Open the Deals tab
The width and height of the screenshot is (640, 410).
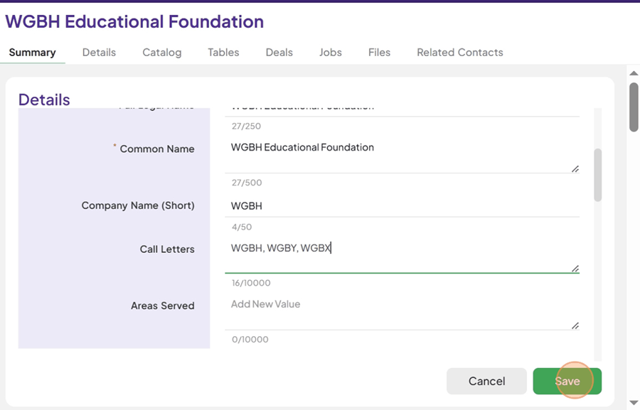click(279, 52)
